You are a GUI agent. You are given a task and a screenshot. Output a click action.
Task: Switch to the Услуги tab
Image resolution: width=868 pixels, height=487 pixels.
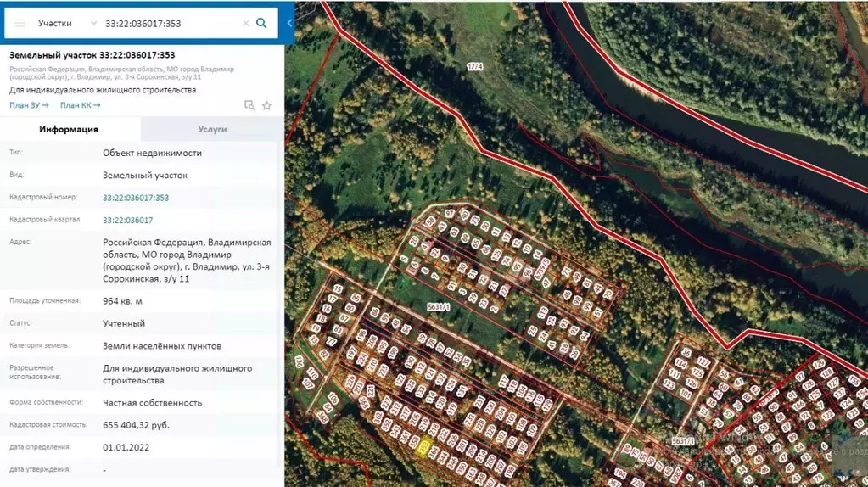[213, 129]
